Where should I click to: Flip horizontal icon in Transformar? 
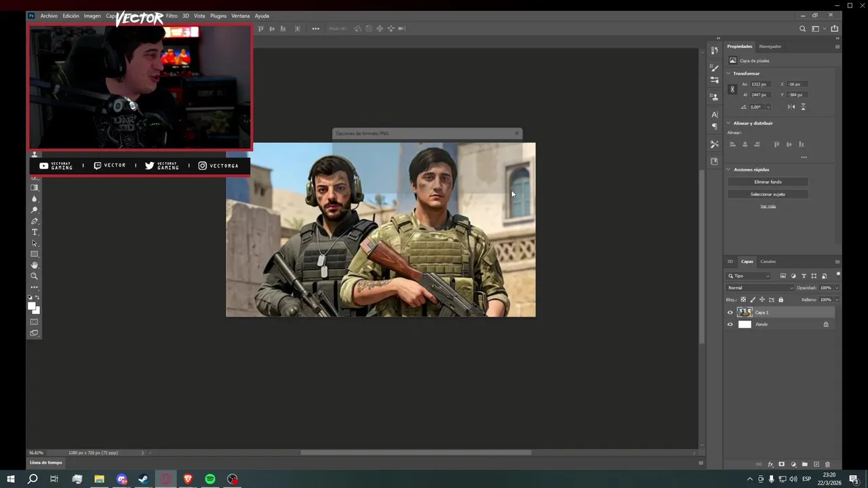[x=791, y=107]
